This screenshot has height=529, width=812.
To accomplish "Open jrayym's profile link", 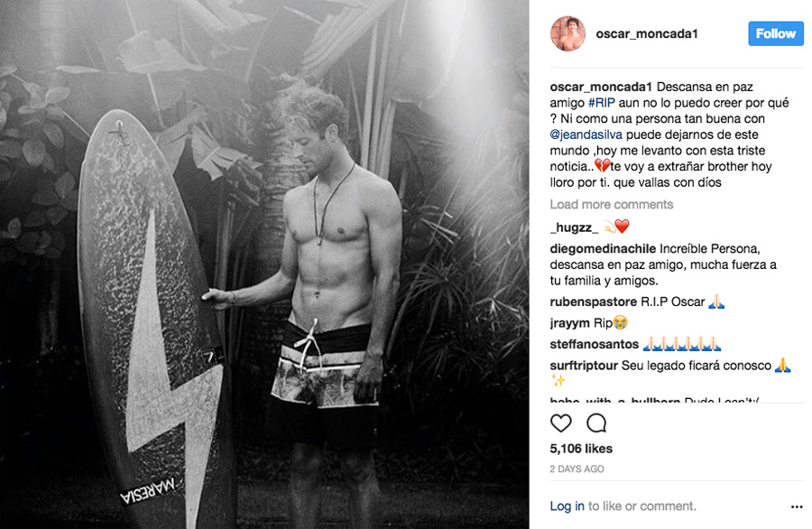I will tap(569, 323).
